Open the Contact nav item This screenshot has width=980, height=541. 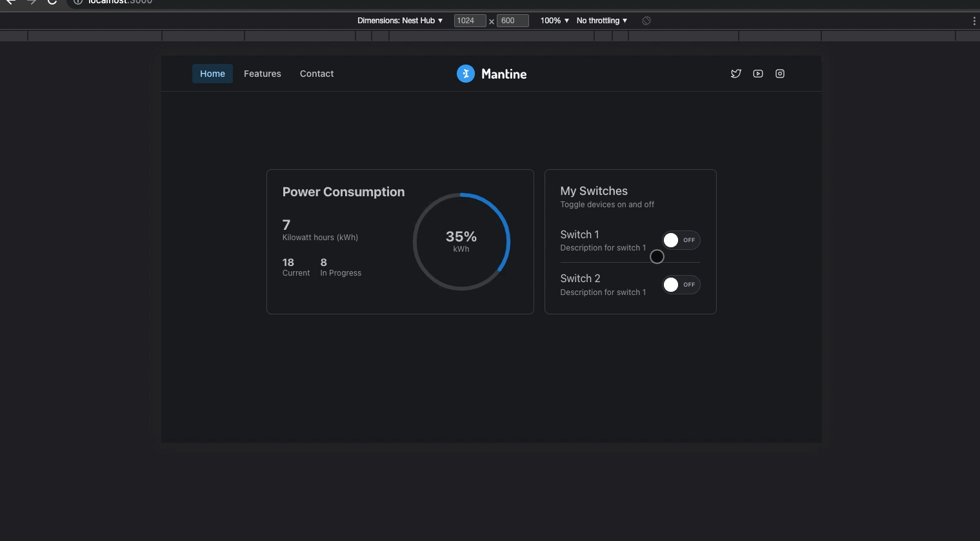click(x=317, y=74)
